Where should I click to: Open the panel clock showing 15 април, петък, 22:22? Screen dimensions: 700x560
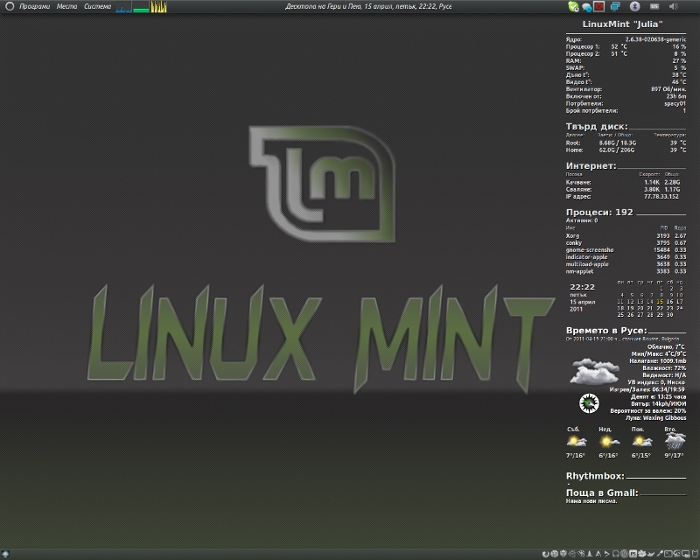coord(369,6)
